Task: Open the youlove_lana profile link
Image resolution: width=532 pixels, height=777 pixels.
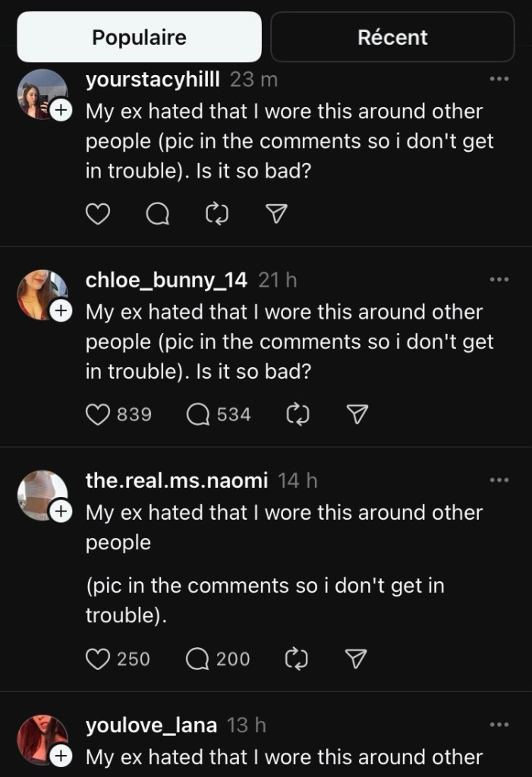Action: coord(152,725)
